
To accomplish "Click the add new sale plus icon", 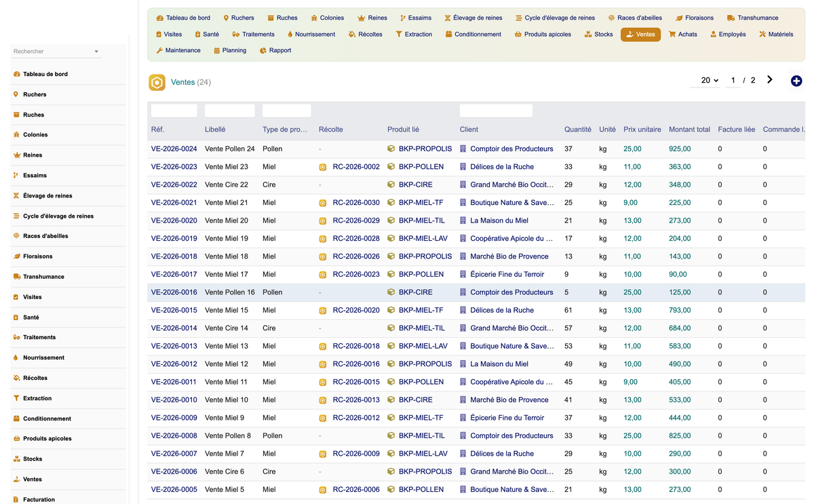I will 796,81.
